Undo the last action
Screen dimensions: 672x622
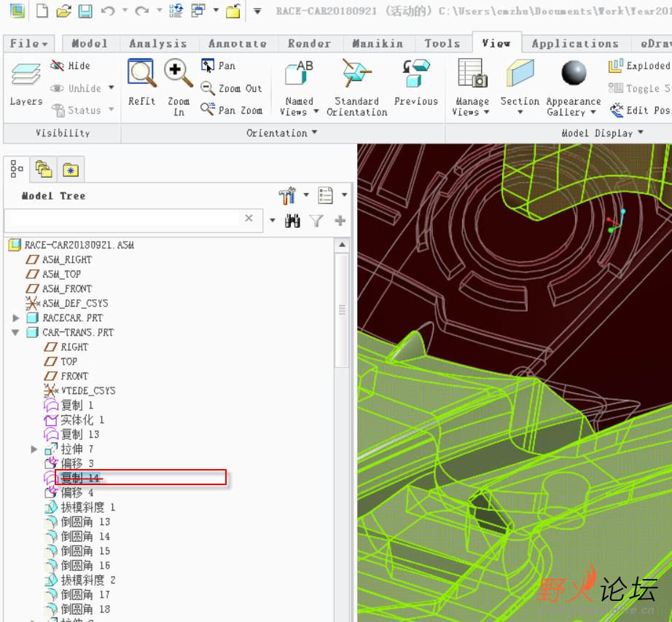pos(108,10)
